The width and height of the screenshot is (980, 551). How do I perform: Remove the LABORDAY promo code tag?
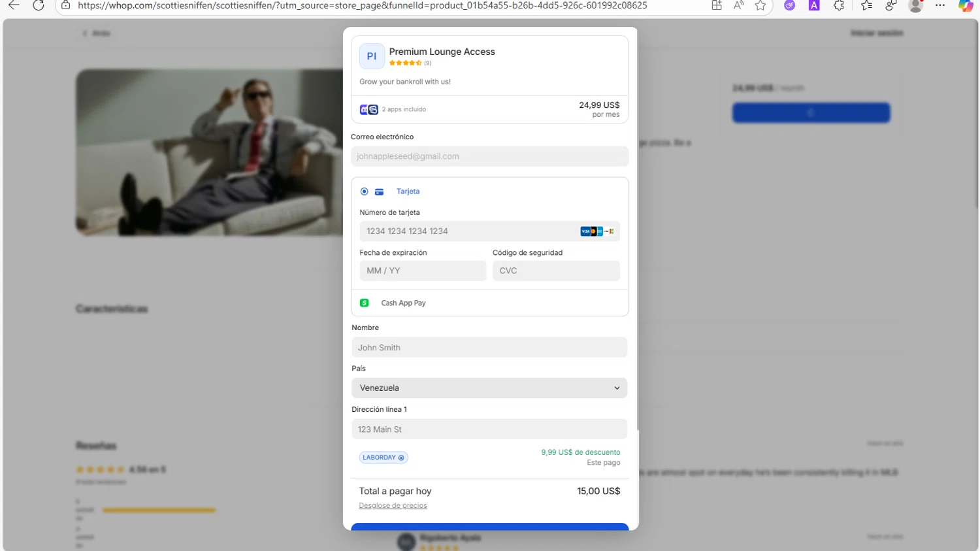pos(401,458)
